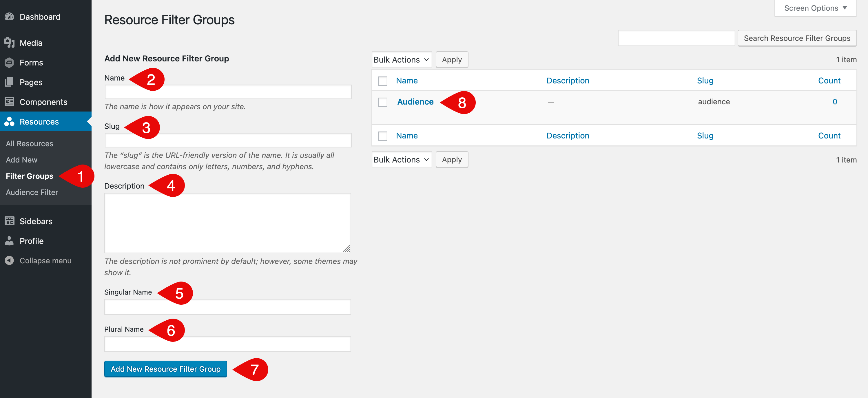Click the Collapse menu label
Viewport: 868px width, 398px height.
[x=45, y=260]
